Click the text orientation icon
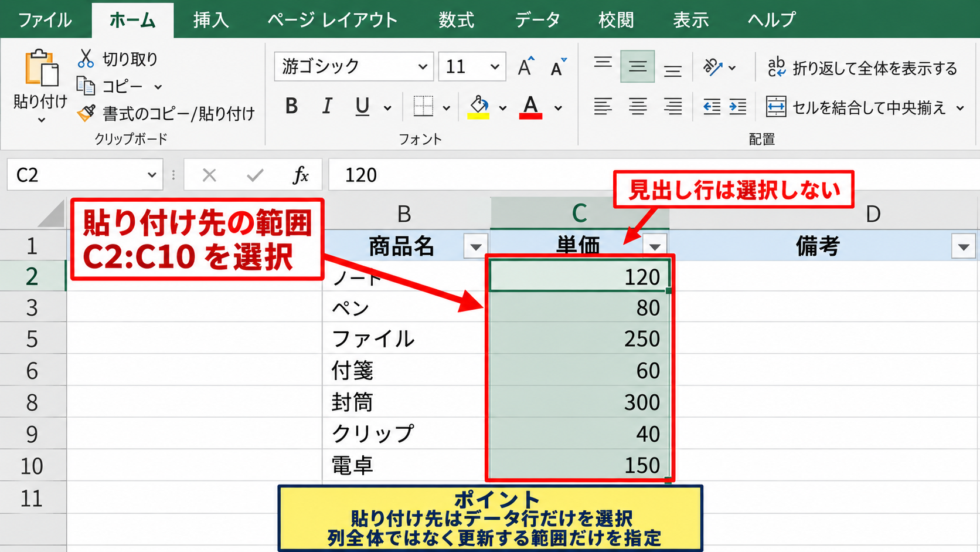The height and width of the screenshot is (552, 980). (713, 67)
